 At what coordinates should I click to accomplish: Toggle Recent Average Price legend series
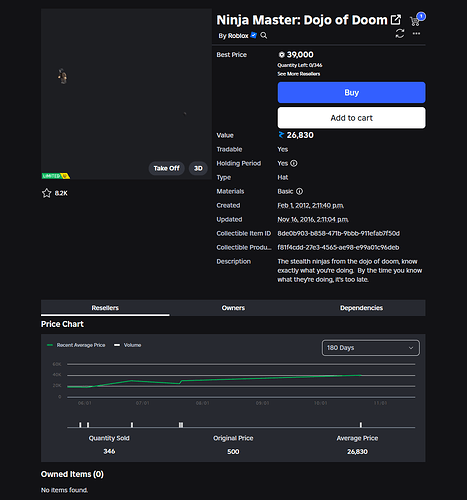tap(76, 345)
